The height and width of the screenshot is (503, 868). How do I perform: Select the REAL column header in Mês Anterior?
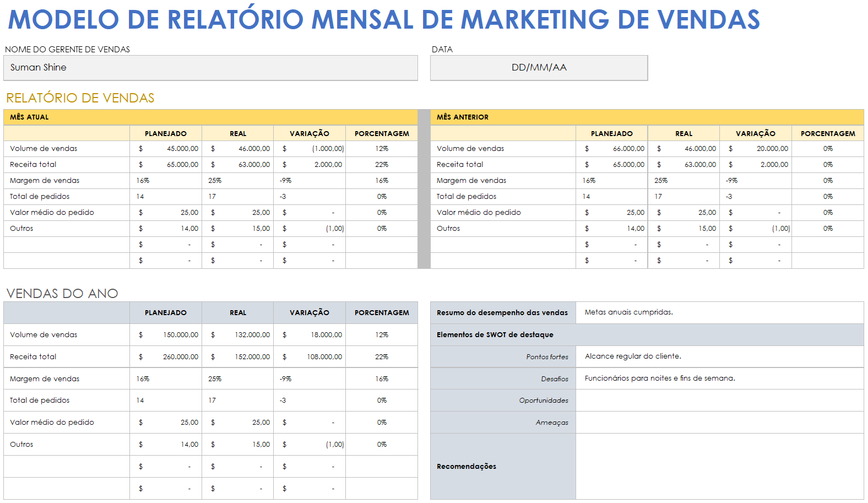point(683,133)
